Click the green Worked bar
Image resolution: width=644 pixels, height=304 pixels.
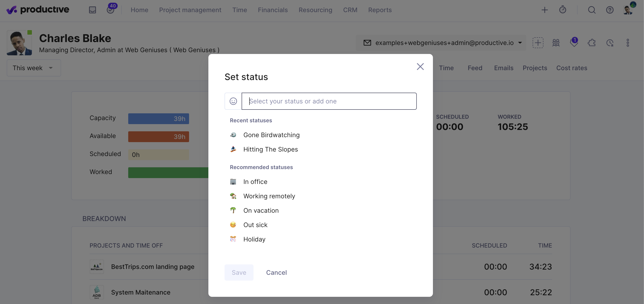168,172
